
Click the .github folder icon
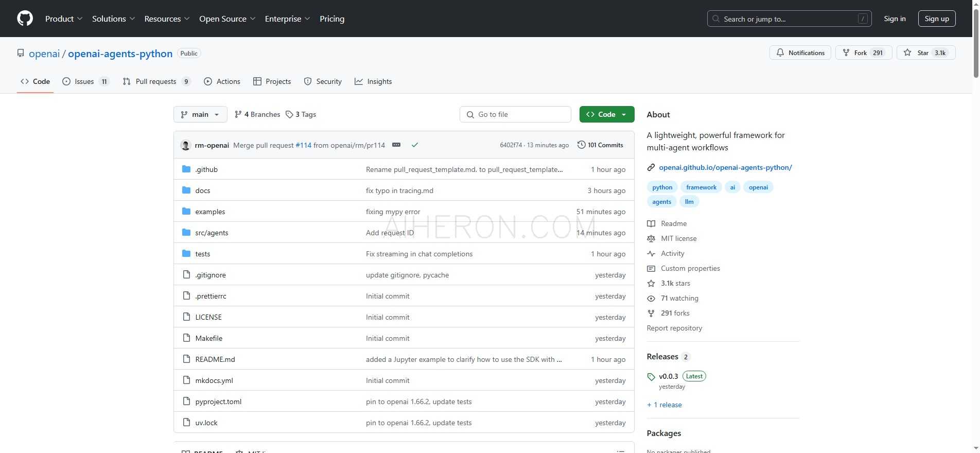pyautogui.click(x=186, y=169)
